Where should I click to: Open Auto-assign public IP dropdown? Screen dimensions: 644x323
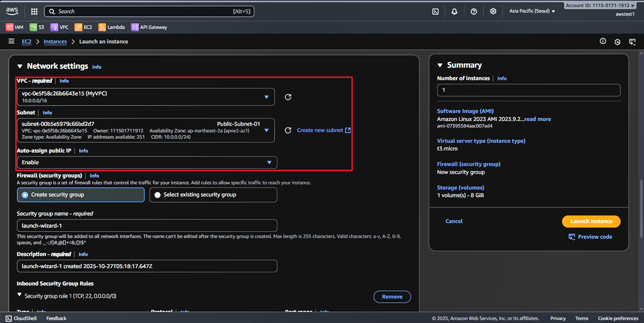pos(147,163)
